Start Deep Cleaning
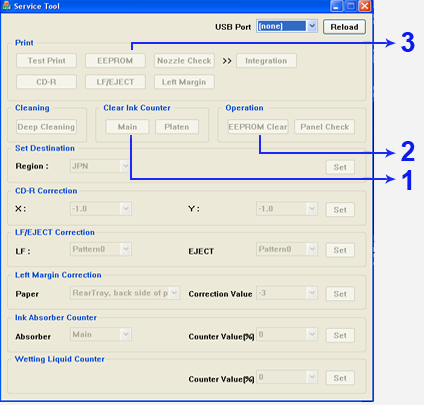Screen dimensions: 425x405 pyautogui.click(x=46, y=127)
